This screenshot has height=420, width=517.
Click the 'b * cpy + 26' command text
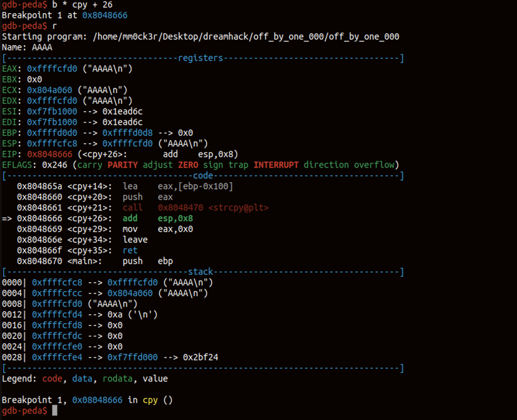point(82,5)
